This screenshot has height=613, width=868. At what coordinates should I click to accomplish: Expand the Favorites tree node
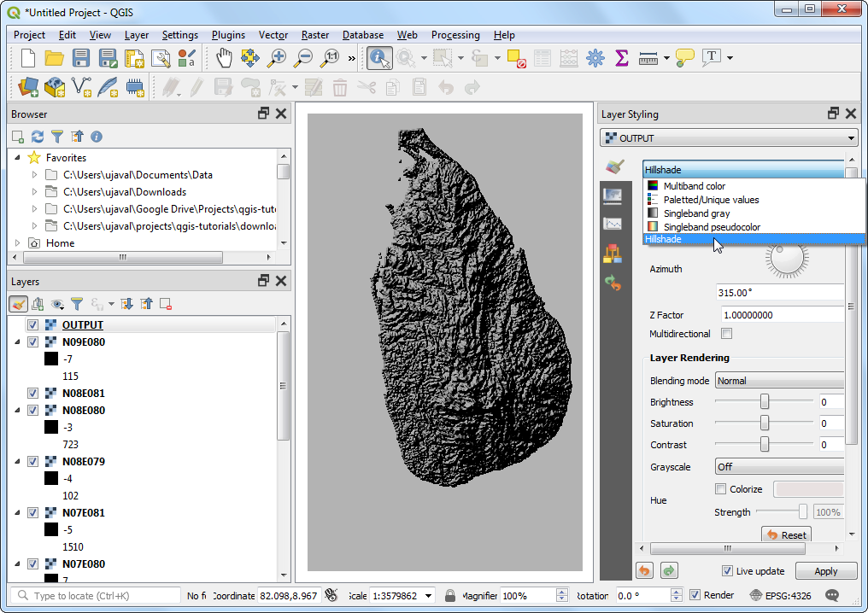[x=18, y=158]
